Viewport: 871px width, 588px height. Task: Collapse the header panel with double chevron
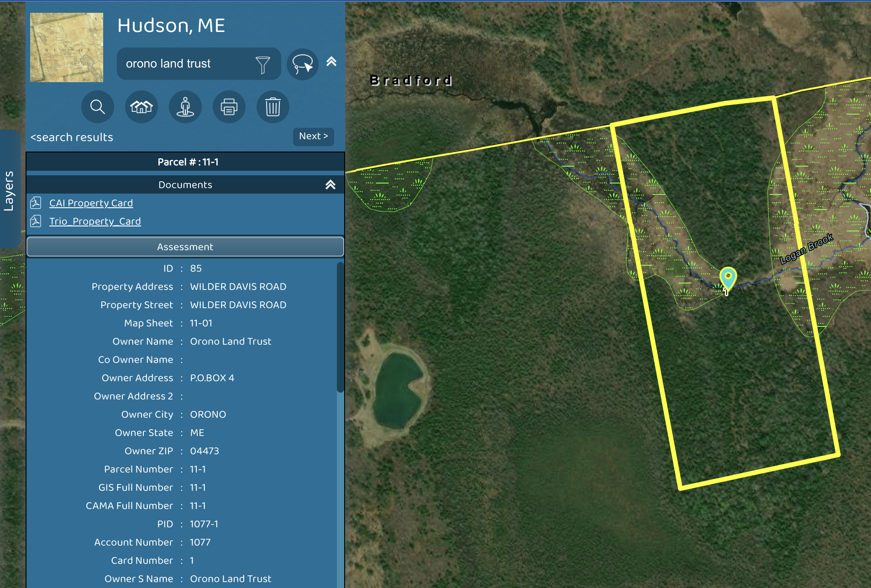(331, 62)
